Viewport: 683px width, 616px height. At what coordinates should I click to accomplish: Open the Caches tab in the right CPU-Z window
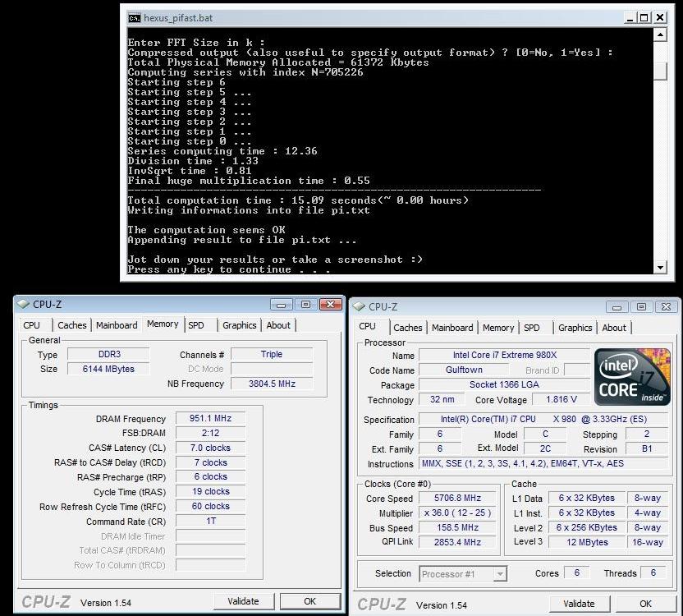pos(408,328)
